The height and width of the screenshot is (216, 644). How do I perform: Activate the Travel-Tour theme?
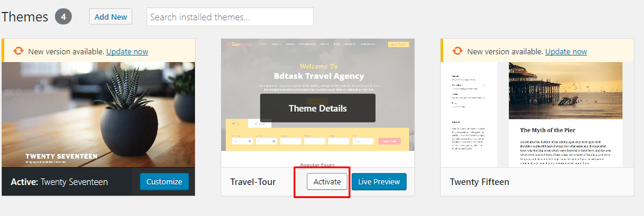[327, 181]
